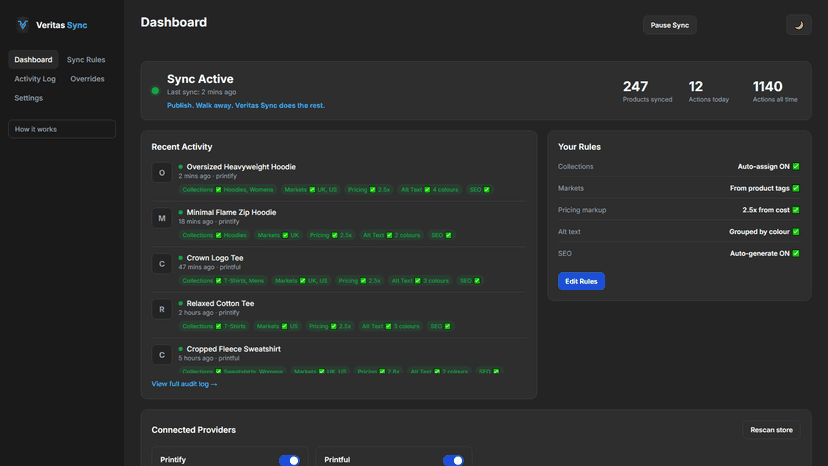Image resolution: width=828 pixels, height=466 pixels.
Task: Click the Pause Sync button
Action: click(670, 25)
